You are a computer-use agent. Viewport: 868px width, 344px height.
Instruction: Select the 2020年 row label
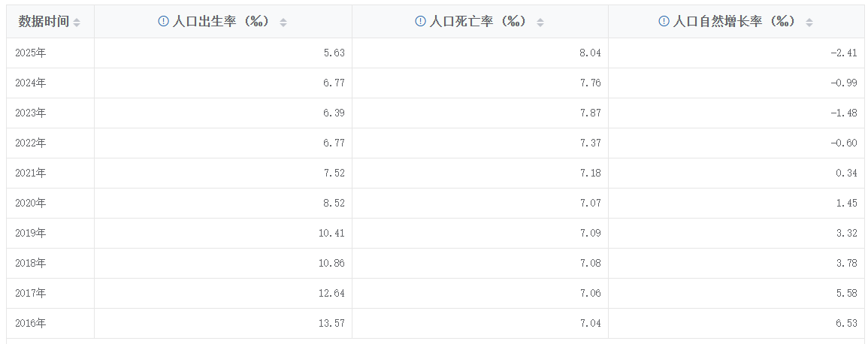pos(31,203)
